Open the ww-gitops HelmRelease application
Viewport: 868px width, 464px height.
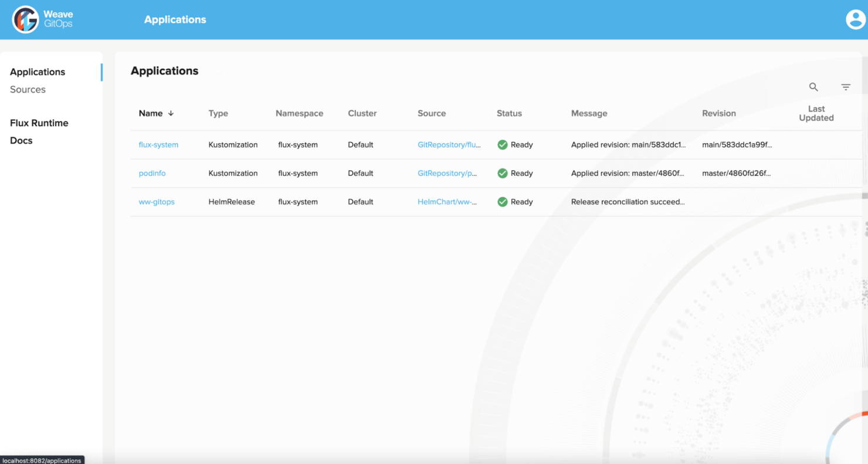pyautogui.click(x=157, y=202)
